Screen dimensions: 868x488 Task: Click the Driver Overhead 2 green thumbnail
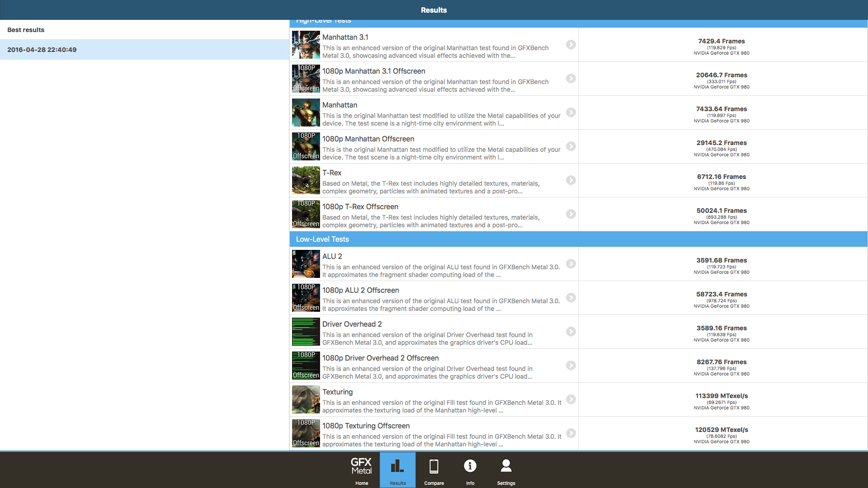[x=306, y=332]
